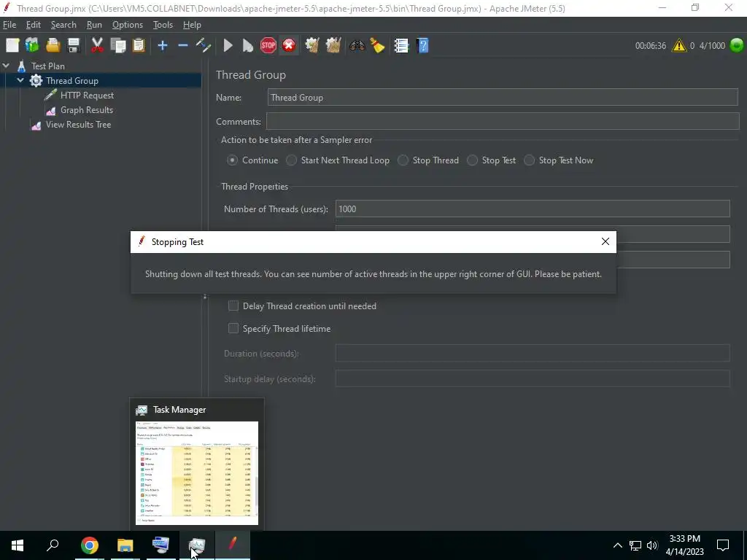Click the Comments input field

(x=503, y=122)
